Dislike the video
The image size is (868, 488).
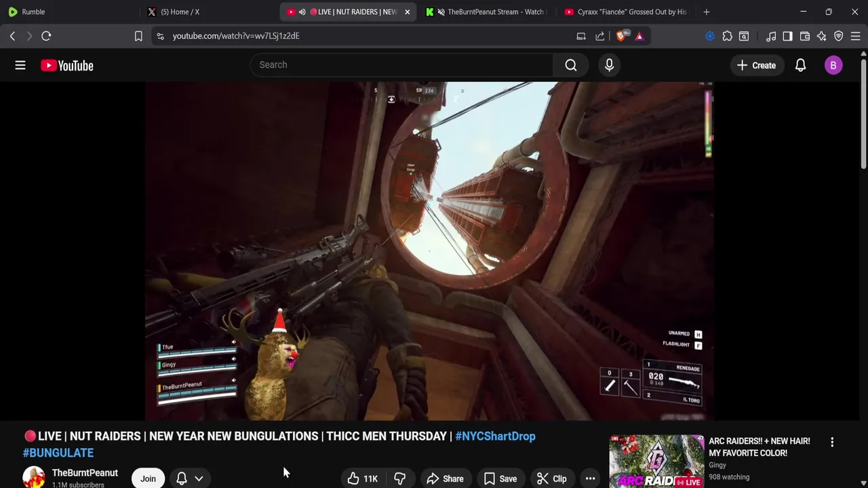point(399,479)
